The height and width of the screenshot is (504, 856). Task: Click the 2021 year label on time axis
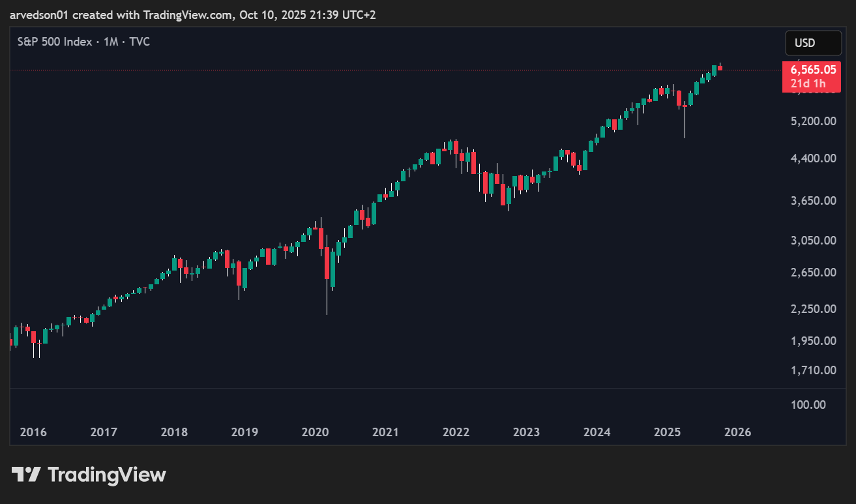click(385, 432)
